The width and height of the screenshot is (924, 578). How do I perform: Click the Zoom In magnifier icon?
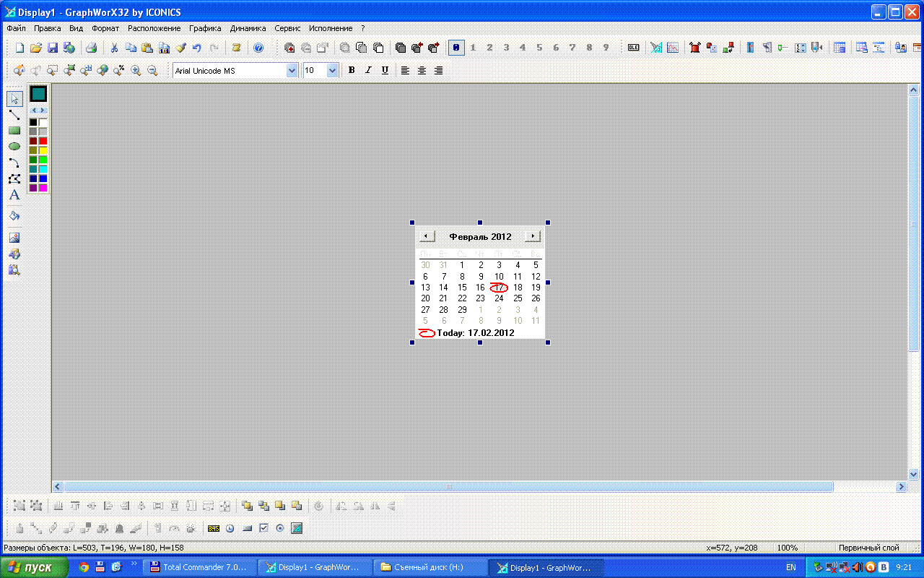(136, 71)
